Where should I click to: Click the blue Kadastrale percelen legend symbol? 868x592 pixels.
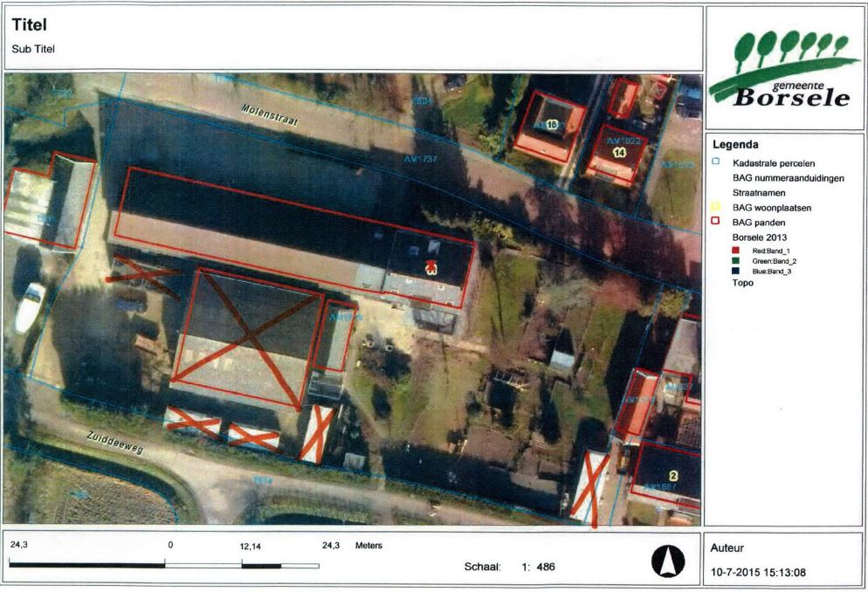coord(715,162)
